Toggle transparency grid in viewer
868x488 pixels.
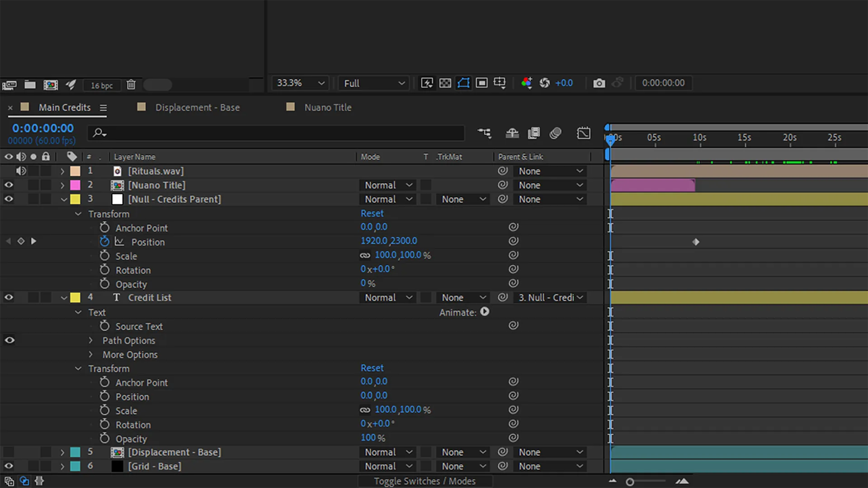(x=445, y=83)
